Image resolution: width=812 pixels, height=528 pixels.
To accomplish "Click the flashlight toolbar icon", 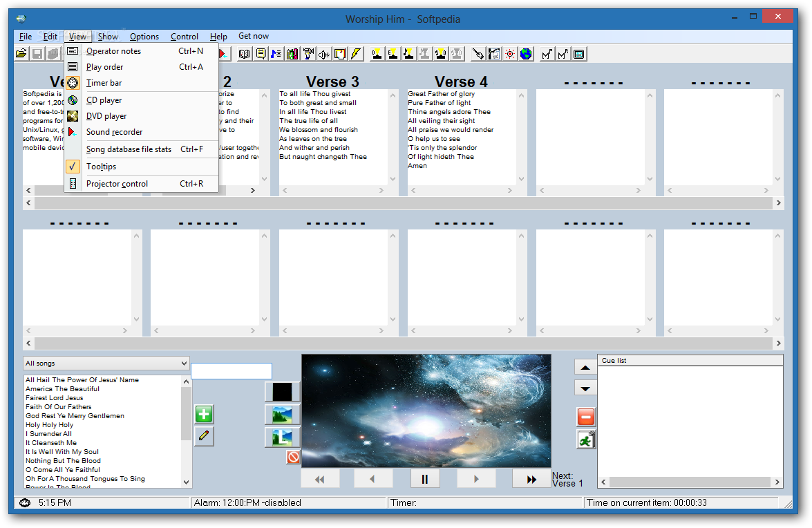I will pos(478,54).
